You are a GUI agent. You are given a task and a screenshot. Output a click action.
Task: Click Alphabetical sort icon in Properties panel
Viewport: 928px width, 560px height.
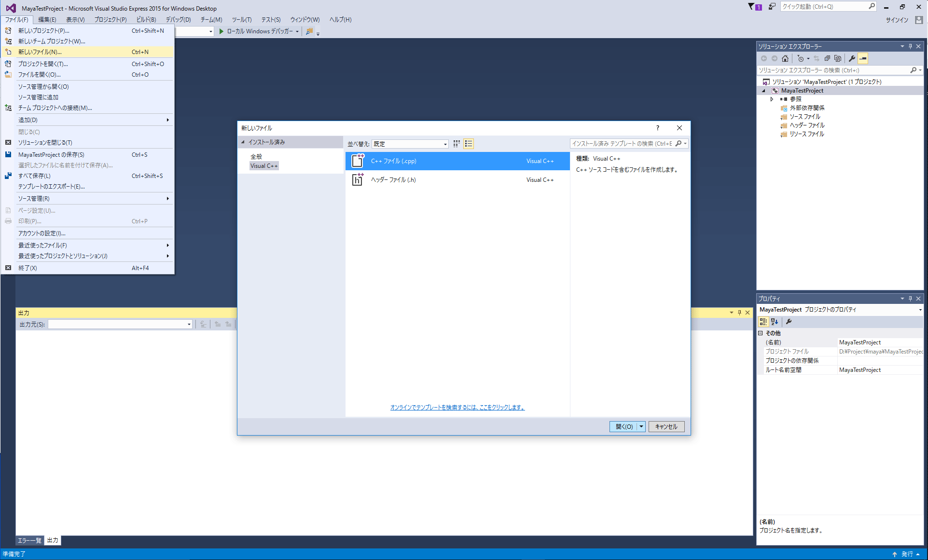pos(775,322)
